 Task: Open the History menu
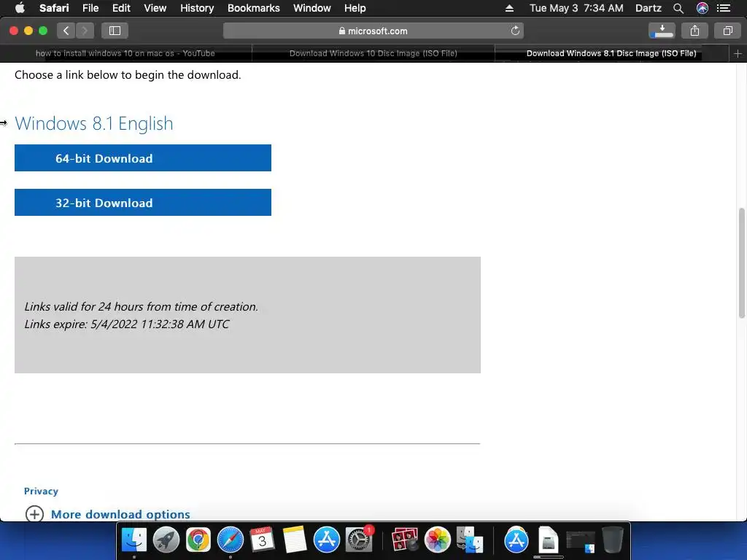coord(197,8)
